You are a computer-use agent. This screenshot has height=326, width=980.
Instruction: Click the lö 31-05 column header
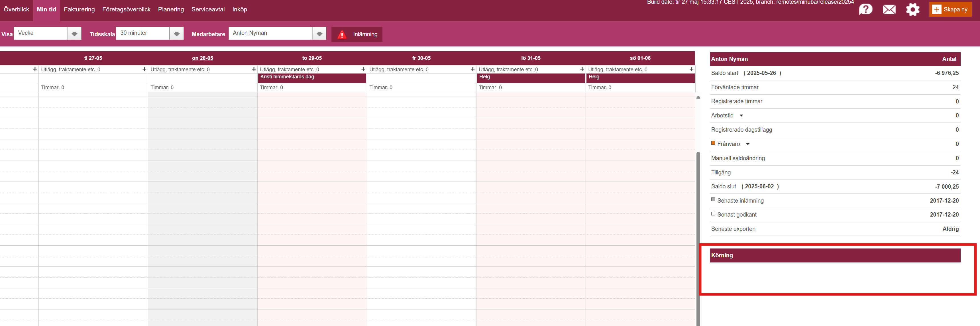(x=531, y=58)
